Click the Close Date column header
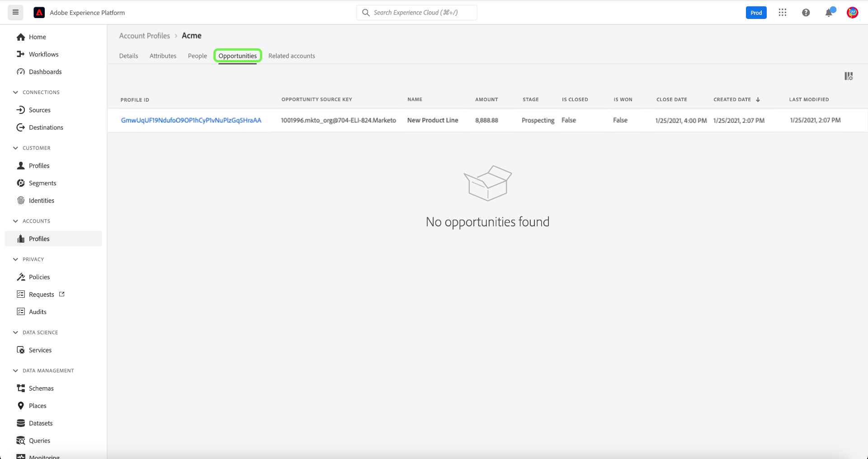Viewport: 868px width, 459px height. [672, 99]
